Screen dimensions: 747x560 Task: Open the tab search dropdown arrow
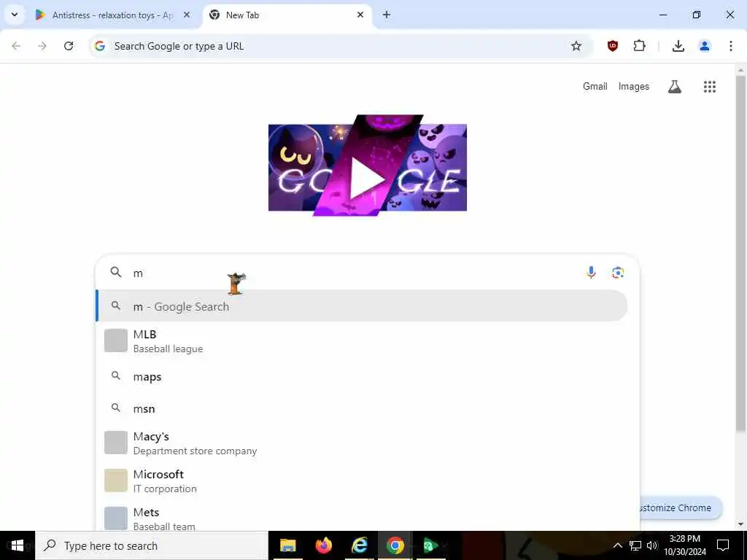coord(15,15)
